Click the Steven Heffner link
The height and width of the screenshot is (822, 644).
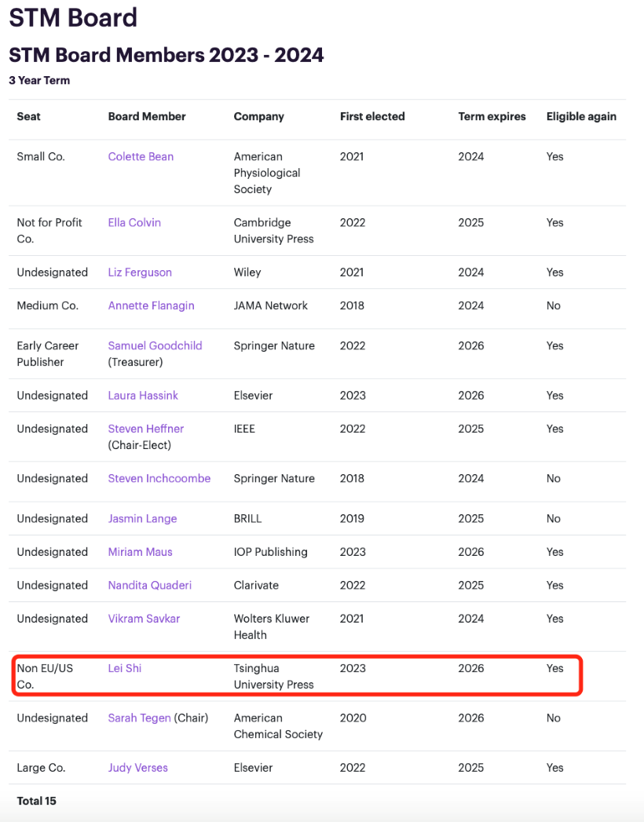(146, 429)
